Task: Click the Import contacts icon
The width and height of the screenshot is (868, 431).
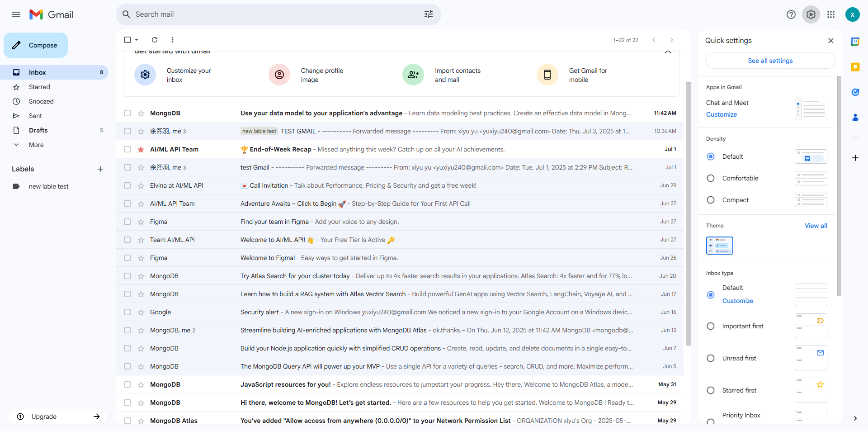Action: pyautogui.click(x=413, y=75)
